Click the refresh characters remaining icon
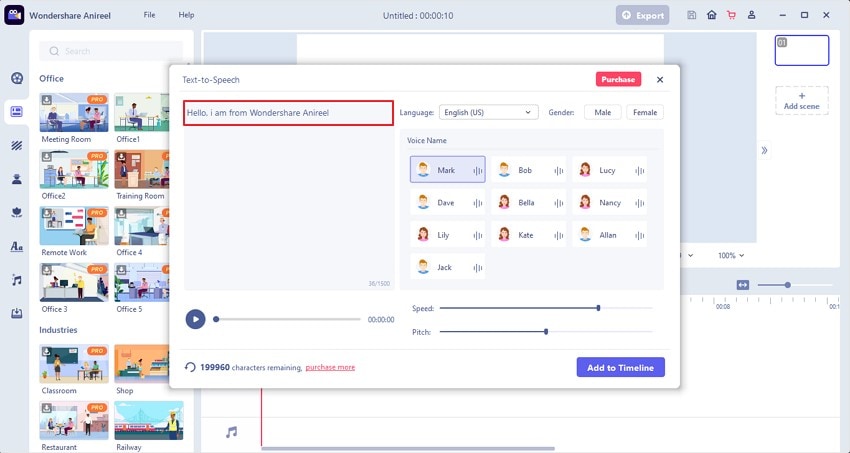This screenshot has height=453, width=850. [x=190, y=367]
